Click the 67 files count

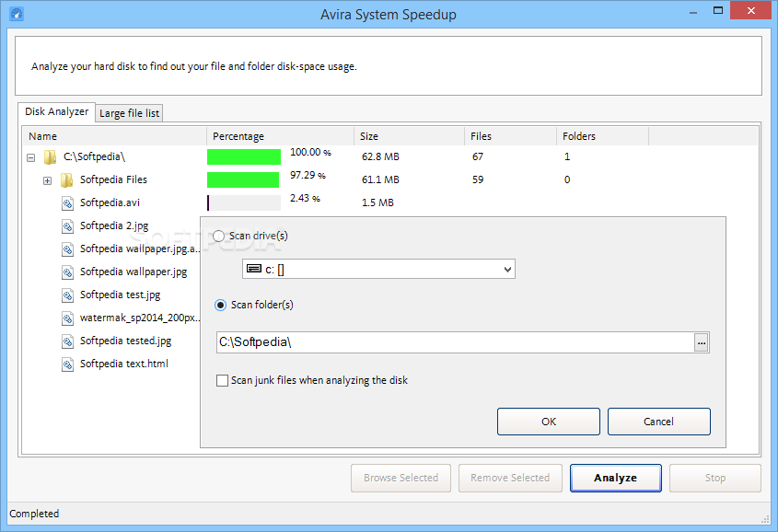pyautogui.click(x=477, y=156)
